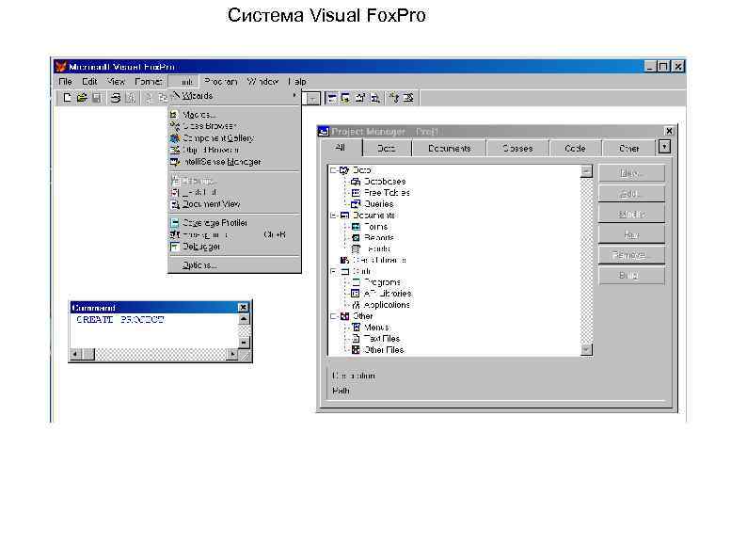
Task: Click CREATE PROJECT text in Command window
Action: pyautogui.click(x=120, y=319)
